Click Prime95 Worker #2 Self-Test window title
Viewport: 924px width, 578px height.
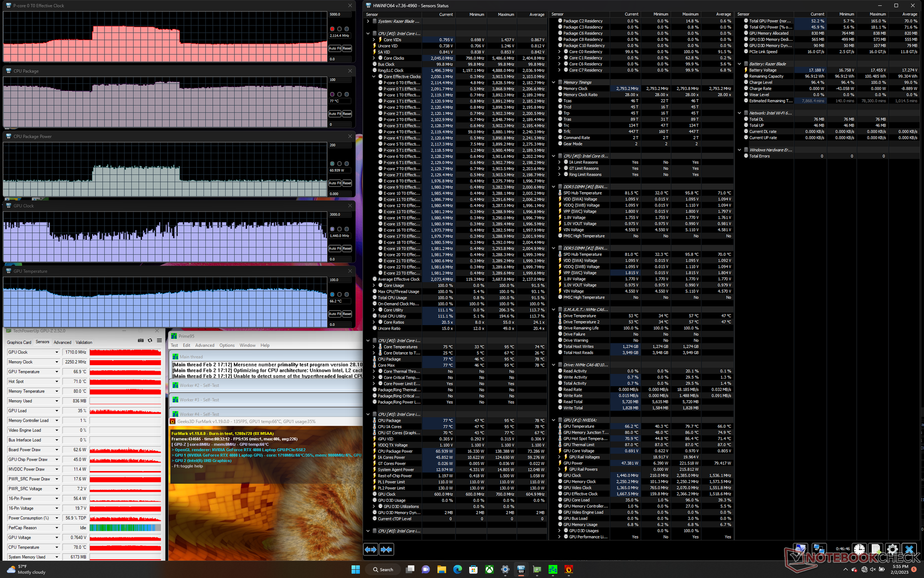pos(199,385)
